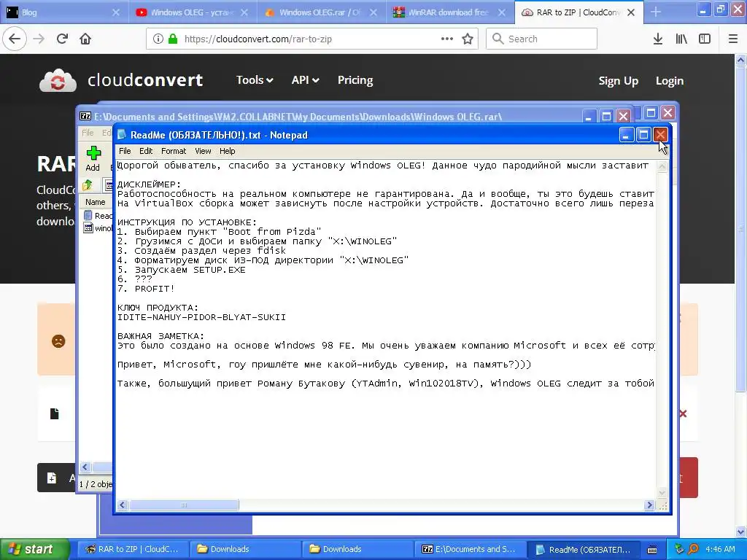Open a new Firefox tab
The image size is (747, 560).
[656, 12]
